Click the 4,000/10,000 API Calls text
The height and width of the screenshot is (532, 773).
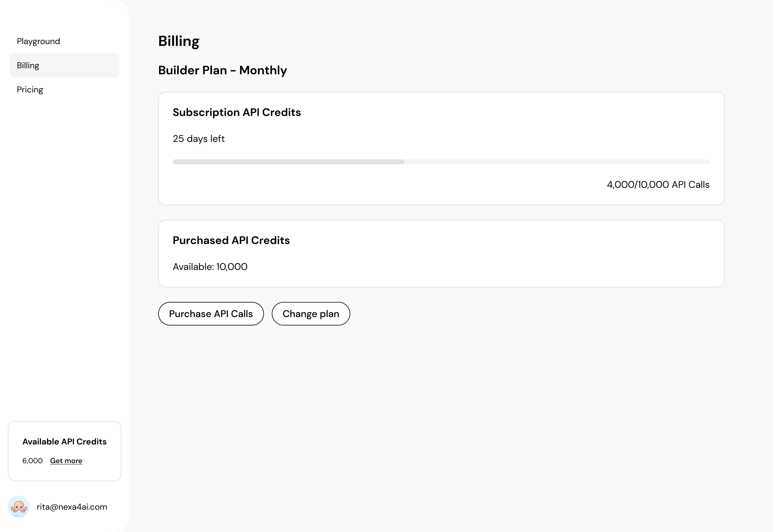[x=658, y=185]
